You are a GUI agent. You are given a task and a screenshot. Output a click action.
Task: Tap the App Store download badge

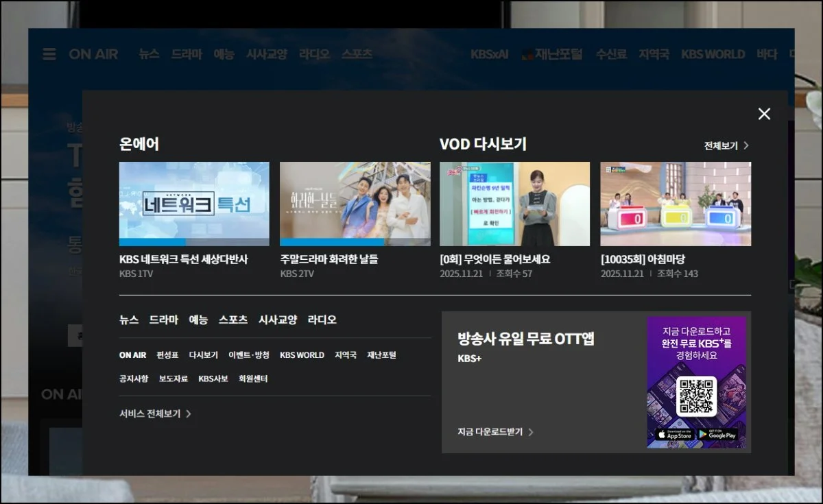click(x=673, y=435)
